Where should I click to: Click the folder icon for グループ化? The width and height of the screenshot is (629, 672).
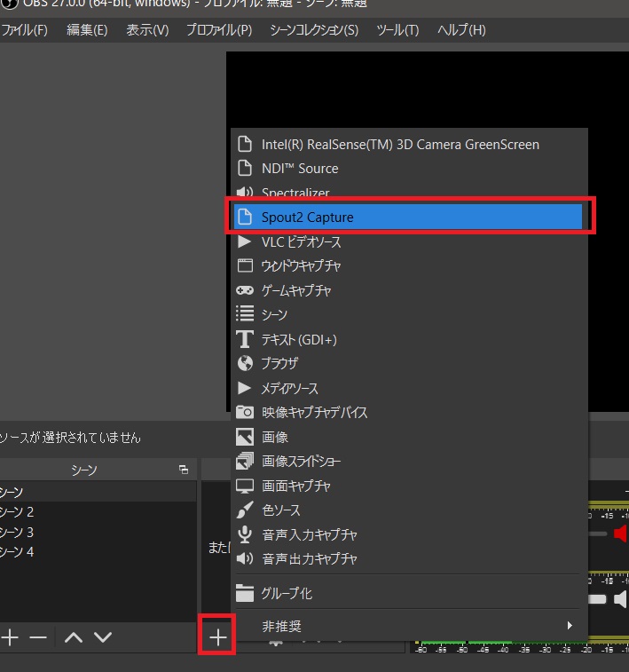(245, 593)
